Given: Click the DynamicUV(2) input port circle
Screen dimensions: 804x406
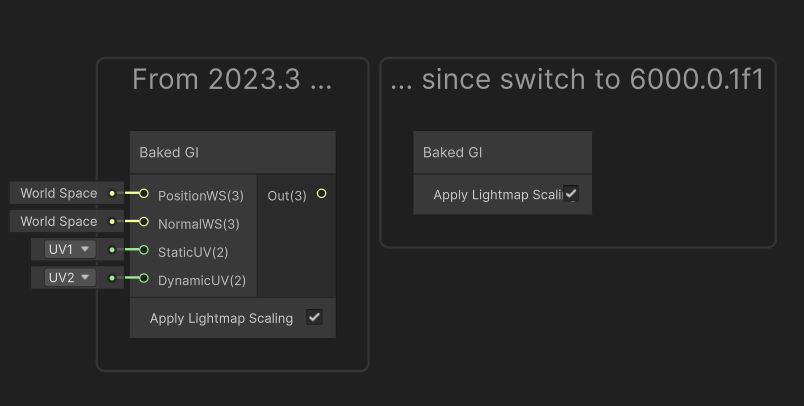Looking at the screenshot, I should (144, 279).
